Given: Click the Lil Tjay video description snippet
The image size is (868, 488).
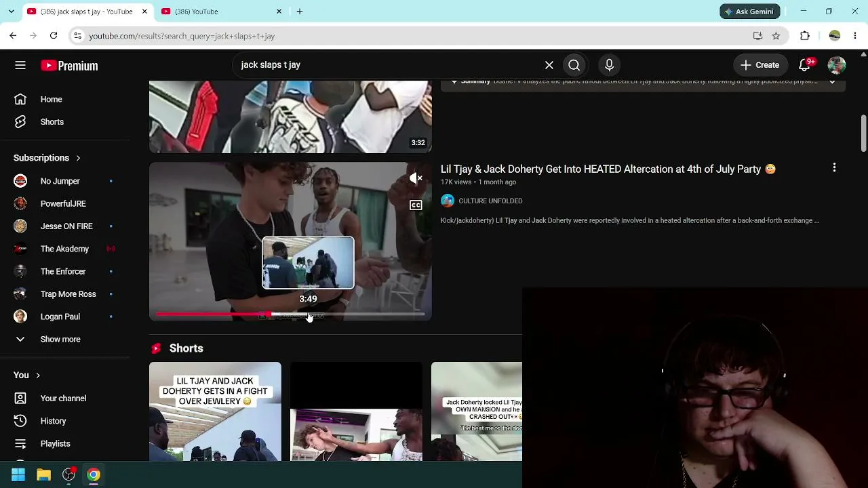Looking at the screenshot, I should (630, 220).
